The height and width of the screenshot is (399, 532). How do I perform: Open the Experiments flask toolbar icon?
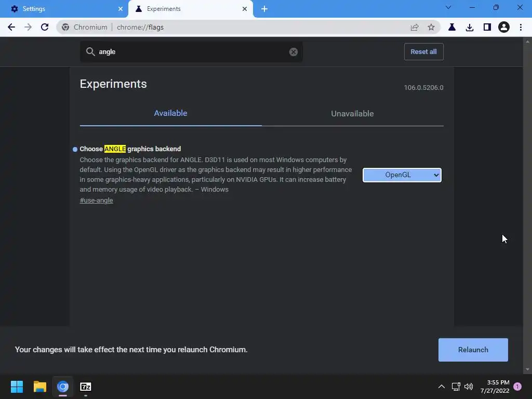[x=452, y=27]
